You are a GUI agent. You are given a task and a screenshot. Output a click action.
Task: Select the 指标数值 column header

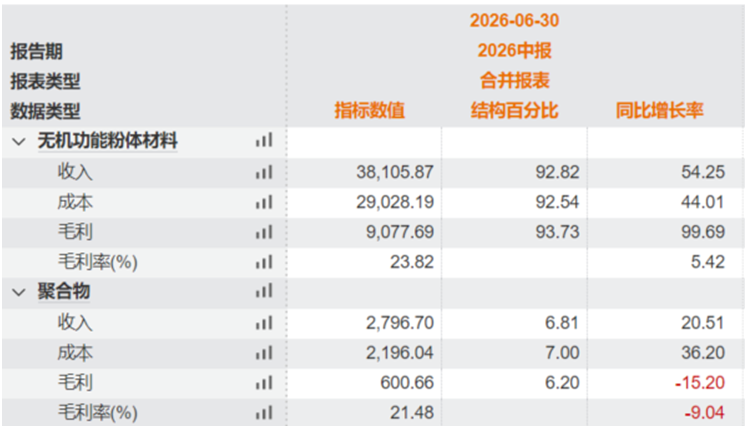[x=369, y=110]
